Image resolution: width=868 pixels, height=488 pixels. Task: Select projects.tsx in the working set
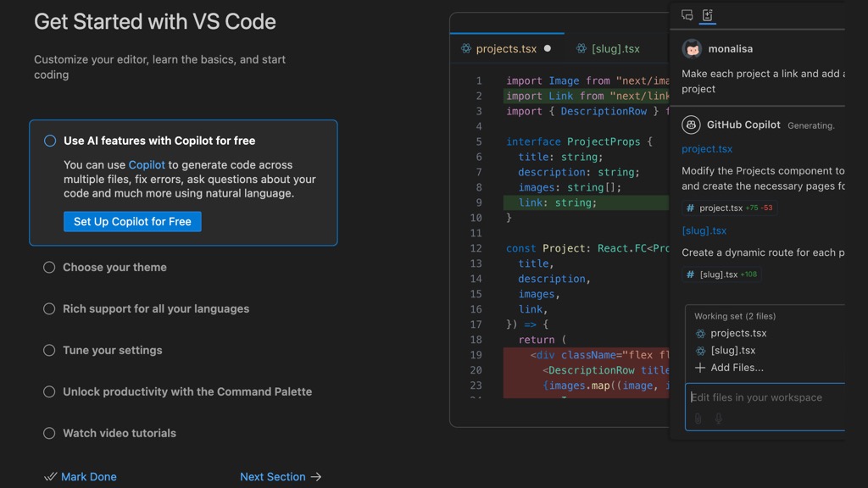click(x=738, y=333)
